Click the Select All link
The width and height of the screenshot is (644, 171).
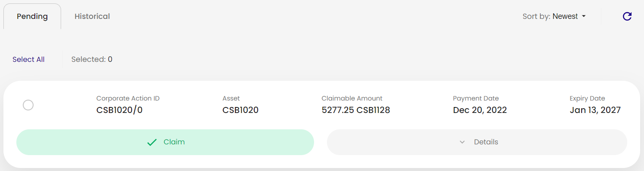coord(28,59)
